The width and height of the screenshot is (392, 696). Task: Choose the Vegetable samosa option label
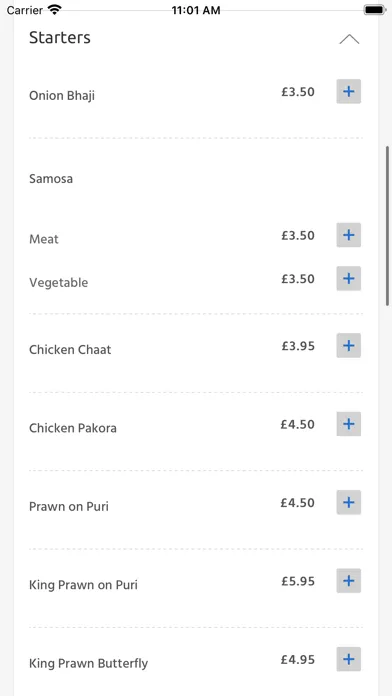(x=58, y=283)
